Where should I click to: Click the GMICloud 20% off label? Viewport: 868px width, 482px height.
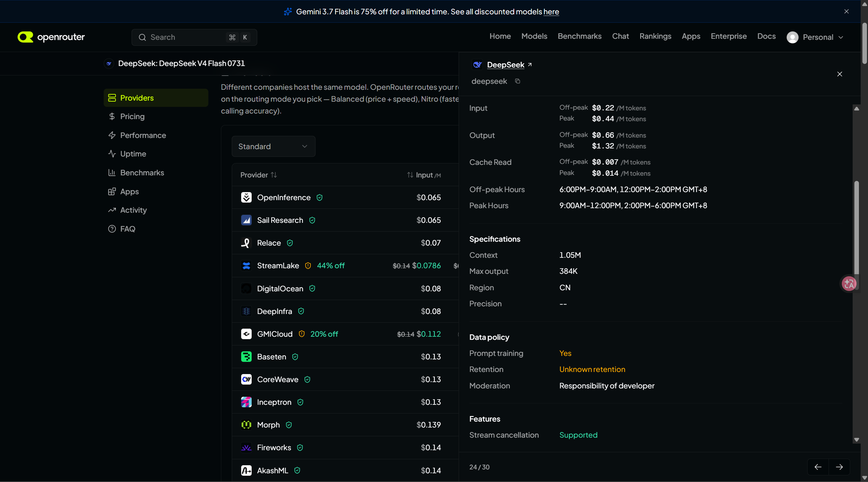(x=324, y=334)
